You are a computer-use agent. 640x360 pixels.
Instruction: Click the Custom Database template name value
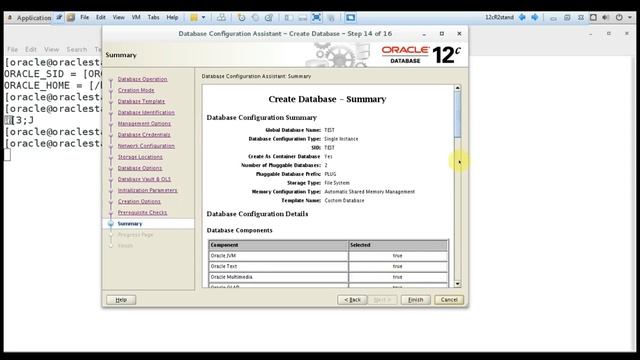click(x=344, y=200)
